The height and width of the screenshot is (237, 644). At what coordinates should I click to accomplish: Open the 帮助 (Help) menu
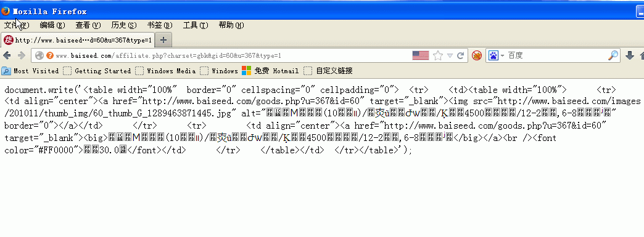[231, 25]
